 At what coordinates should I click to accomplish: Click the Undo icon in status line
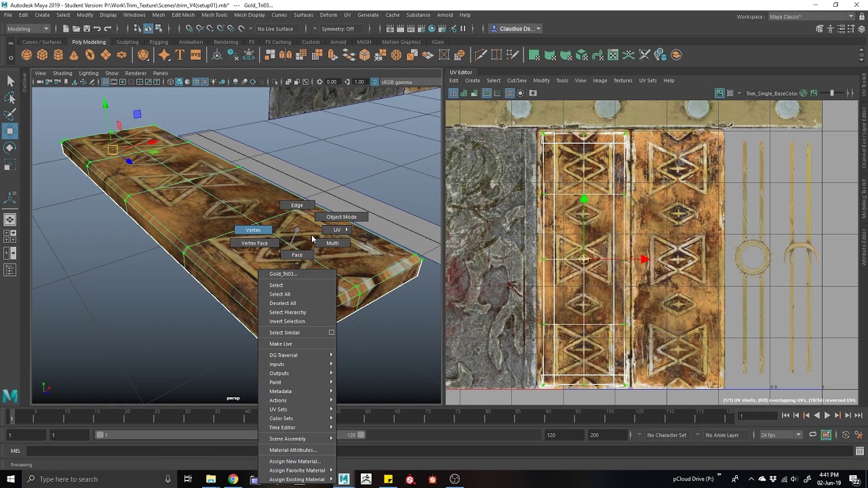click(97, 28)
